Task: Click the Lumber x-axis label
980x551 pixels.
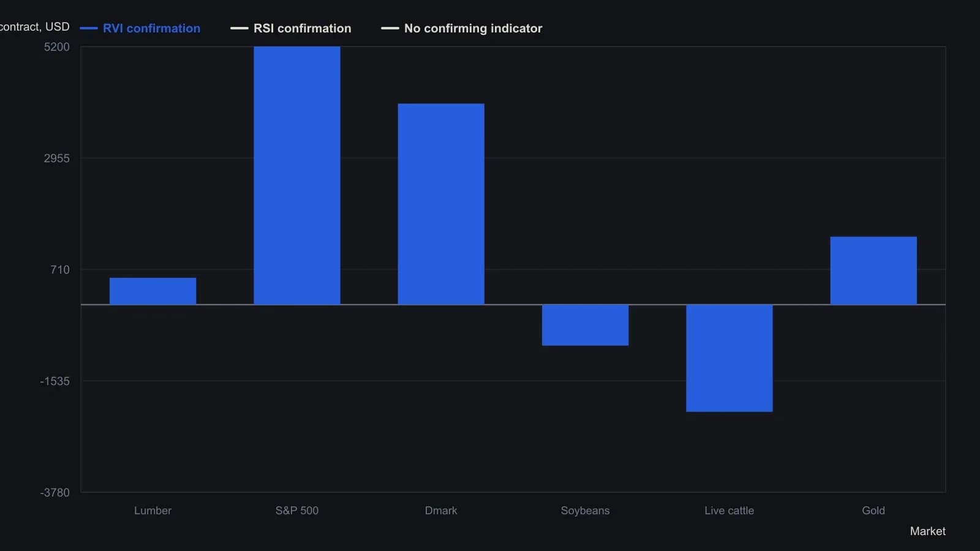Action: point(153,511)
